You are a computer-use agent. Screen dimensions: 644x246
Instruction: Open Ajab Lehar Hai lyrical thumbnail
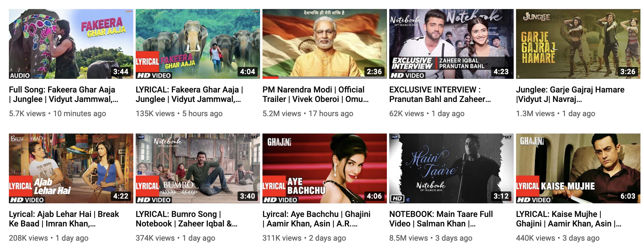71,168
